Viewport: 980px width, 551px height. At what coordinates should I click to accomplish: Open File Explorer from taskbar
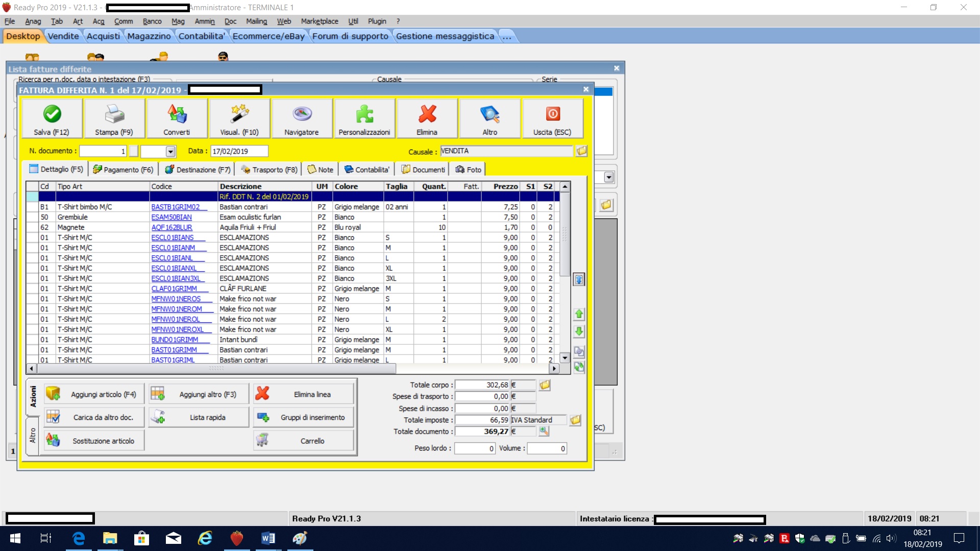pyautogui.click(x=110, y=538)
